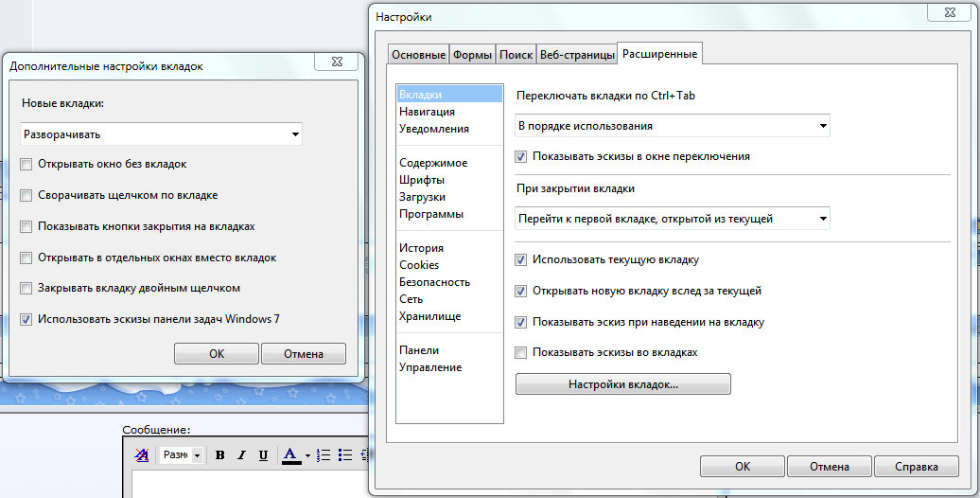Screen dimensions: 980x498
Task: Uncheck "Открывать новую вкладку вслед за текущей"
Action: pyautogui.click(x=520, y=291)
